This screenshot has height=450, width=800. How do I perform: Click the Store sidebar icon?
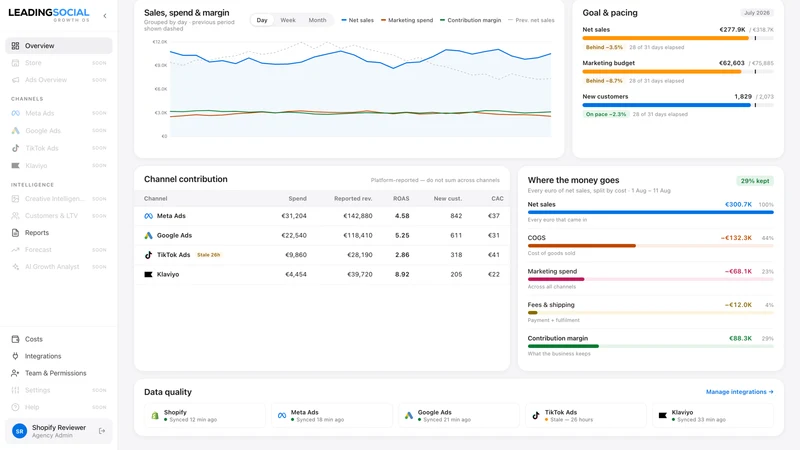pos(15,63)
